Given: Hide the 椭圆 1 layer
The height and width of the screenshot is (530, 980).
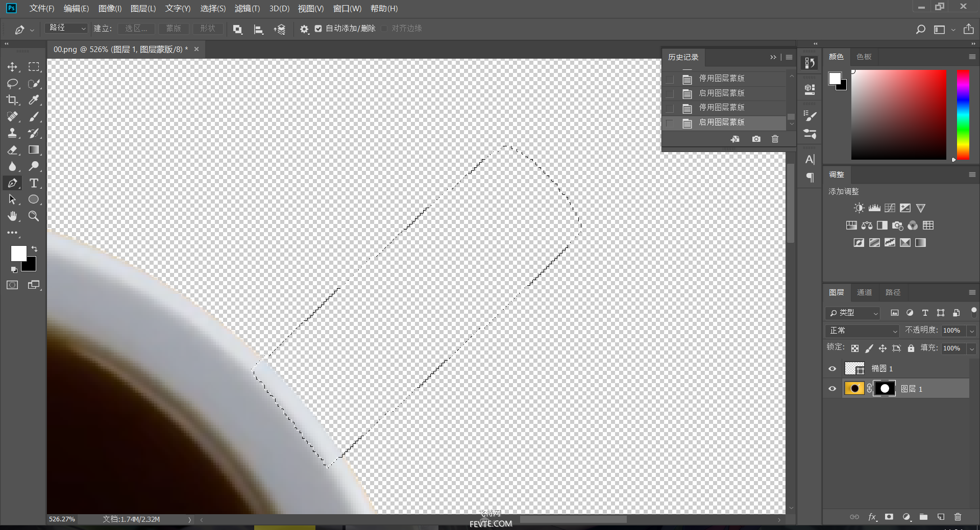Looking at the screenshot, I should 832,368.
